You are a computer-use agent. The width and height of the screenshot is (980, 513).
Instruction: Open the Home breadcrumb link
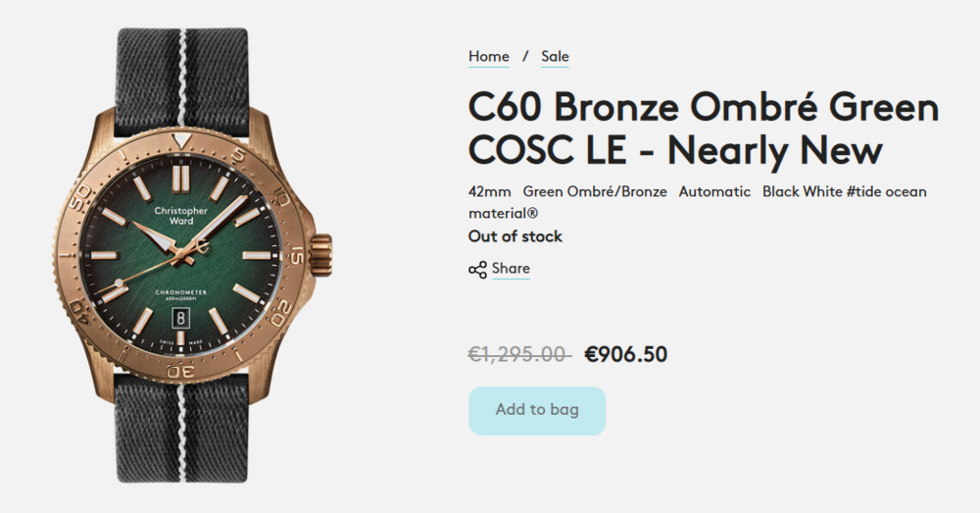point(488,57)
